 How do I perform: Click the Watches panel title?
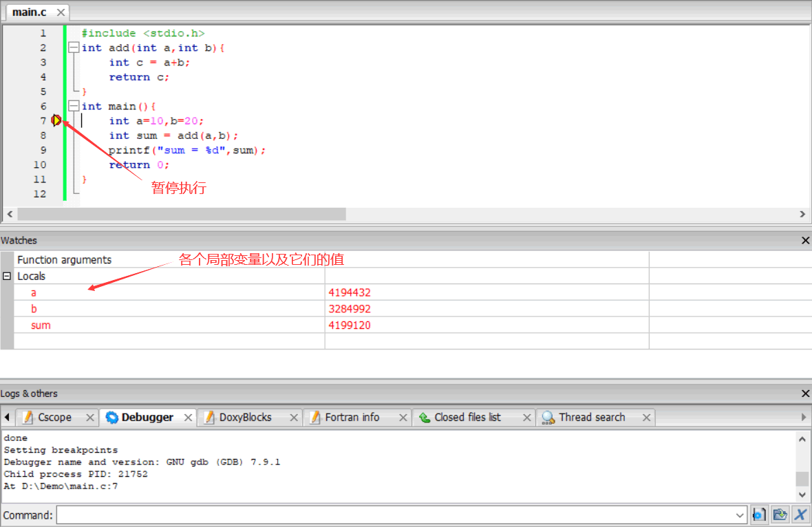click(x=19, y=240)
